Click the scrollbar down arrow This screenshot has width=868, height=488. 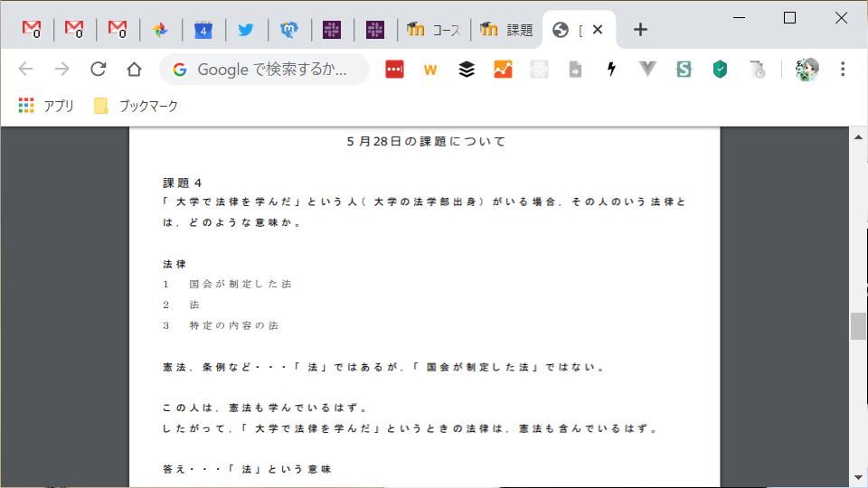(x=858, y=476)
